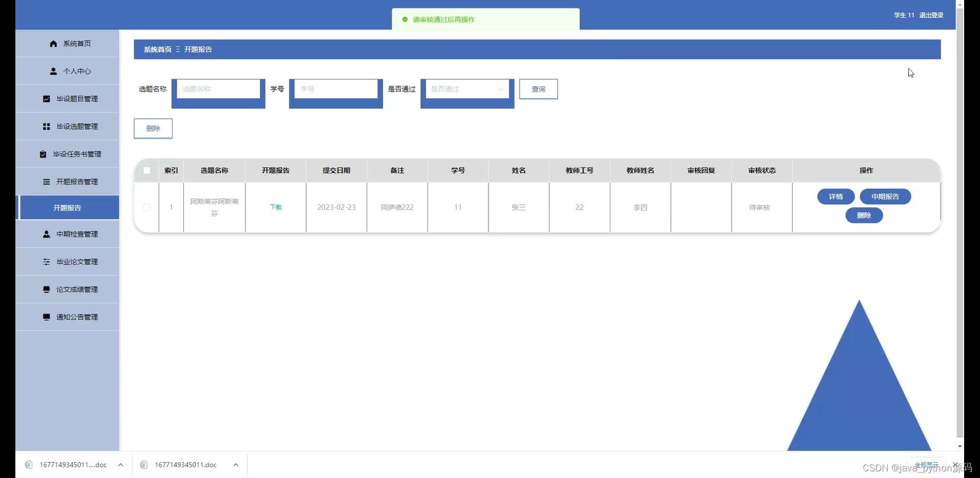This screenshot has width=980, height=478.
Task: Click the 删除 button in row operations
Action: tap(864, 215)
